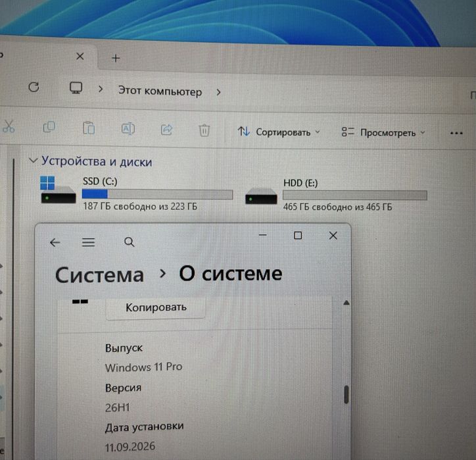
Task: Minimize the Settings window
Action: tap(263, 235)
